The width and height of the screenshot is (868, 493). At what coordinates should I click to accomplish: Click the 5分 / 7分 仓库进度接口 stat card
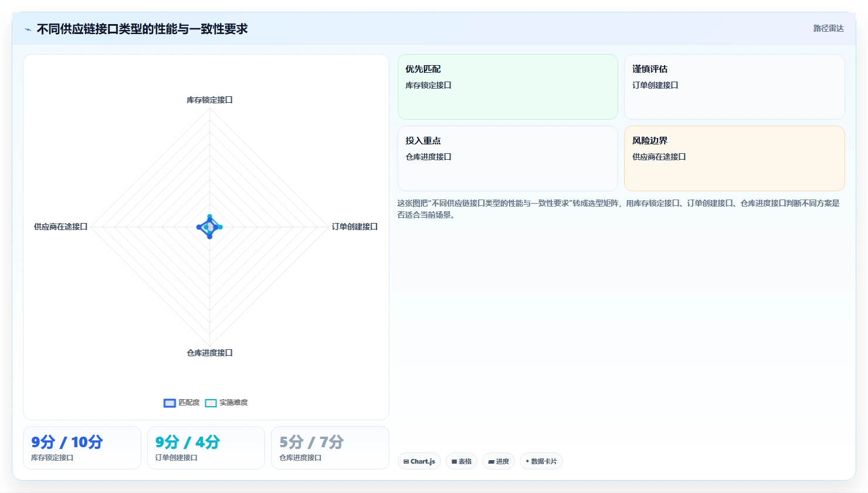[330, 448]
